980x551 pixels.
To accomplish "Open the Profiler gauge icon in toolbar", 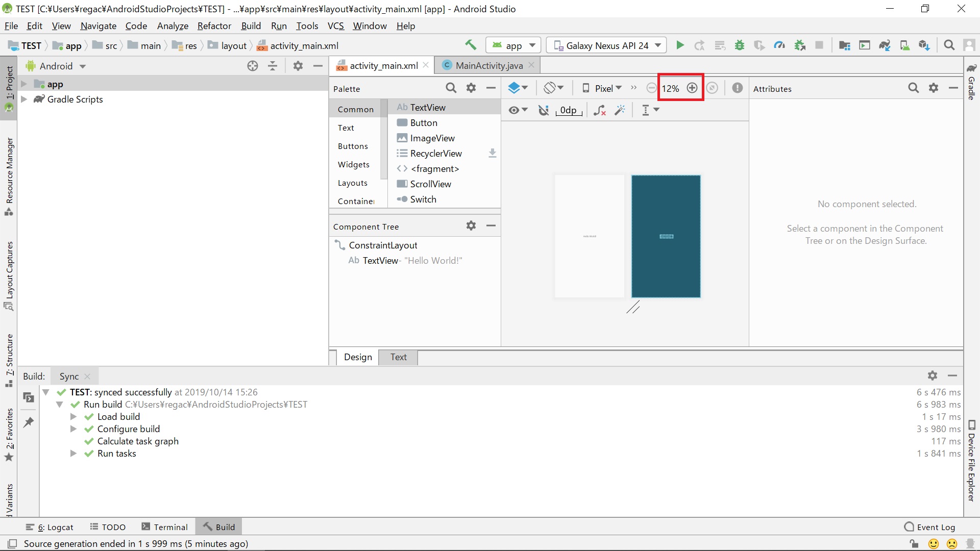I will (x=779, y=45).
